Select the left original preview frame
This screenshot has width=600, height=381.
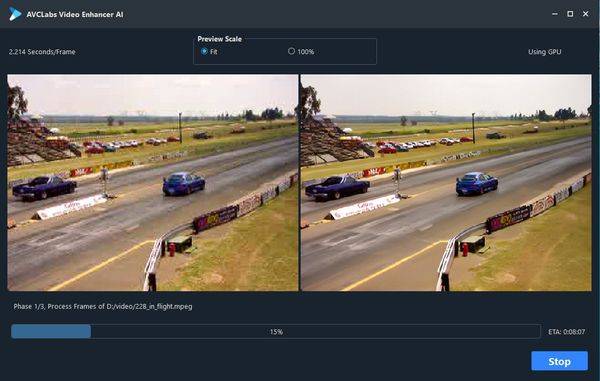coord(153,182)
